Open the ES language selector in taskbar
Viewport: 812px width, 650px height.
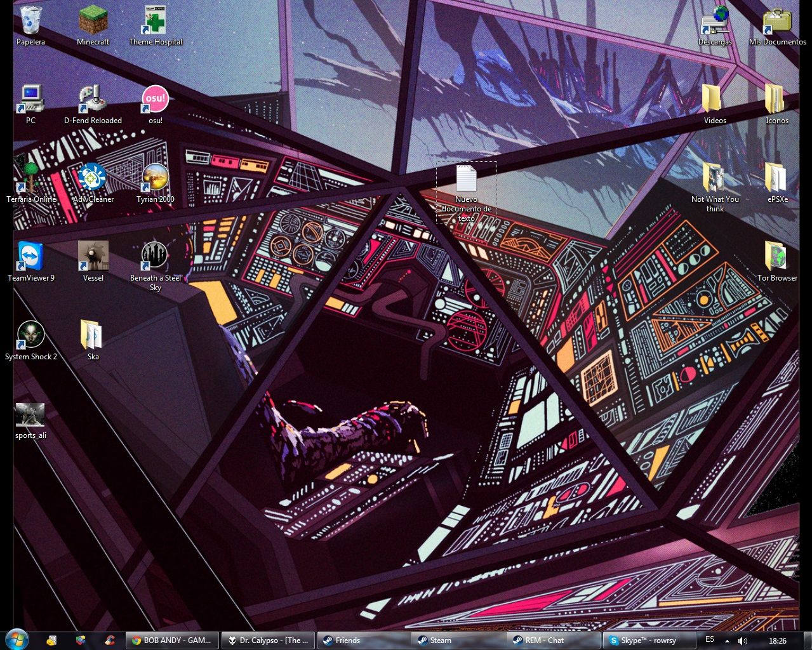coord(709,640)
